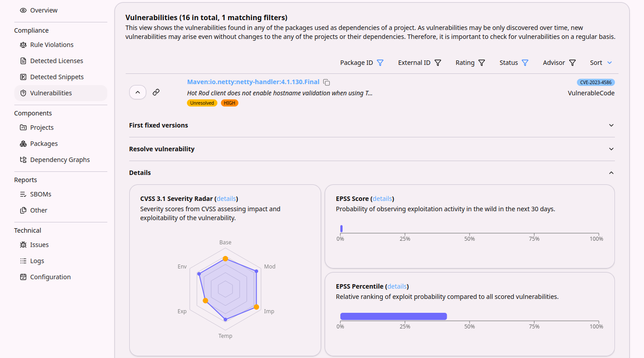Click the Vulnerabilities shield icon
Viewport: 644px width, 358px height.
point(23,93)
